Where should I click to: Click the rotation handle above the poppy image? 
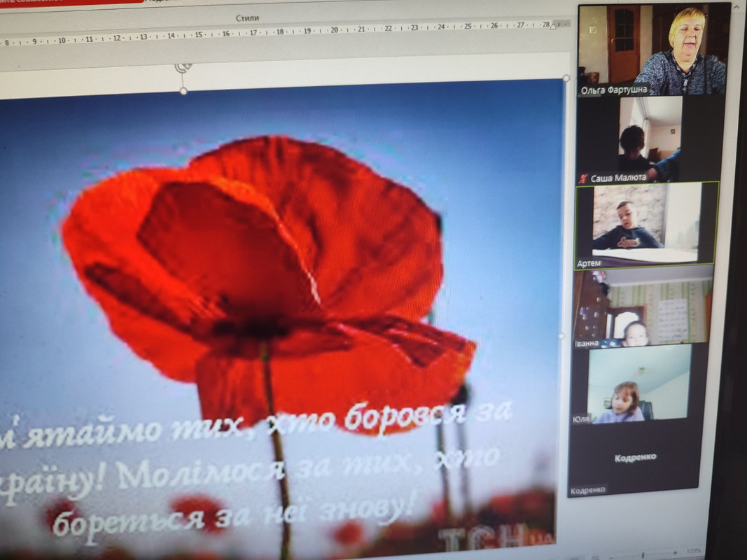[183, 67]
